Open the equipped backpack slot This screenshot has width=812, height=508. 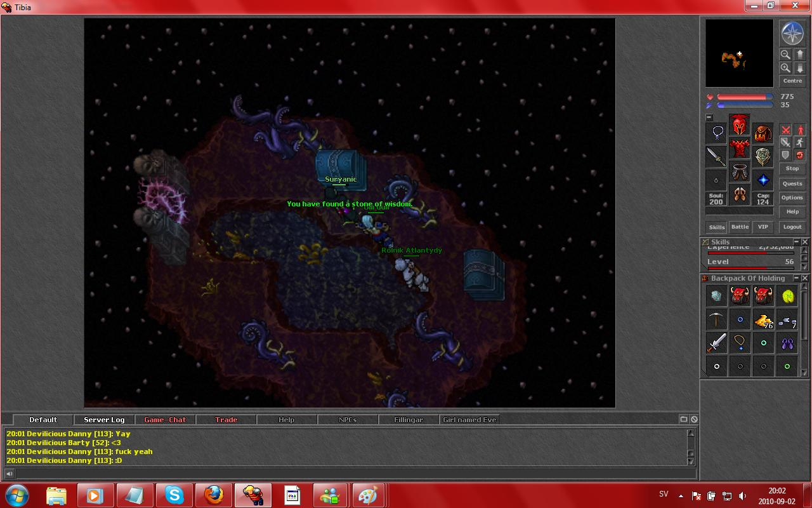pos(763,133)
